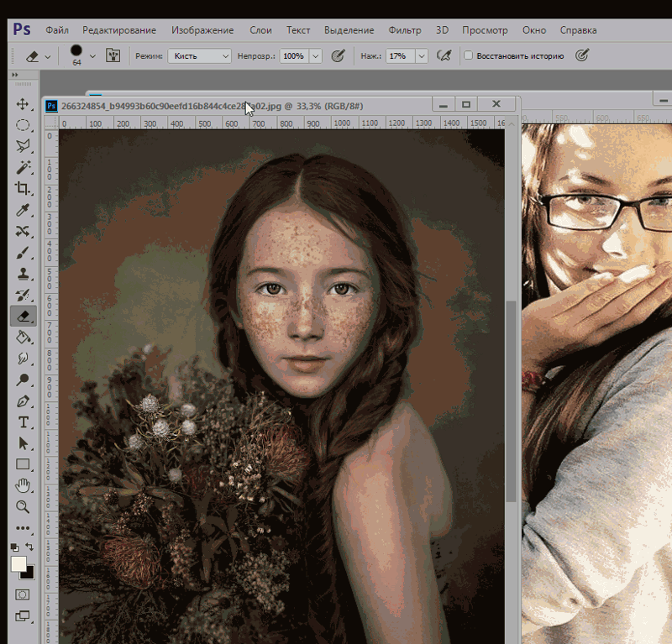Select the Zoom magnifier tool
672x644 pixels.
click(x=23, y=506)
